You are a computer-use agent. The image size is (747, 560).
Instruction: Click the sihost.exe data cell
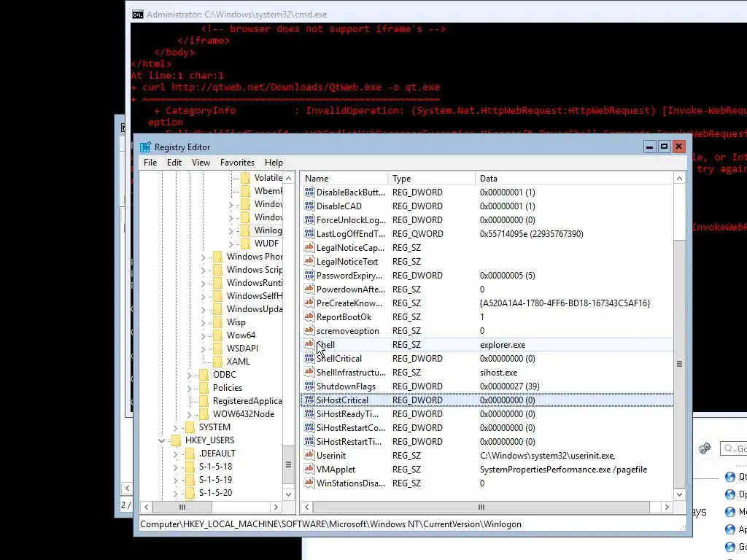pyautogui.click(x=498, y=373)
